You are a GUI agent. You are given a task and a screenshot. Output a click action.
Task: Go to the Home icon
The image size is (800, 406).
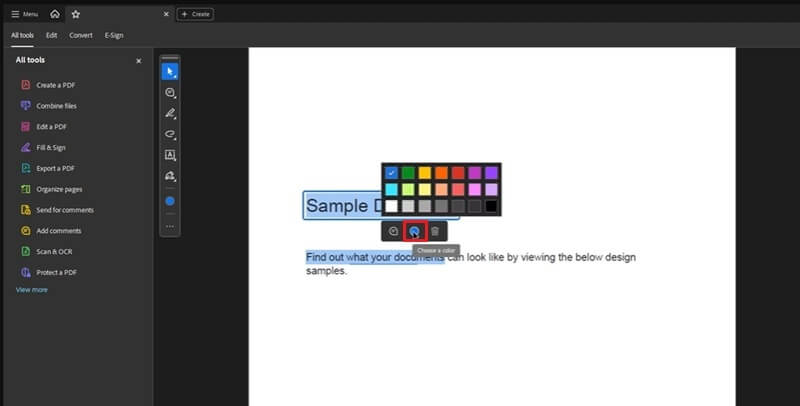pyautogui.click(x=55, y=14)
